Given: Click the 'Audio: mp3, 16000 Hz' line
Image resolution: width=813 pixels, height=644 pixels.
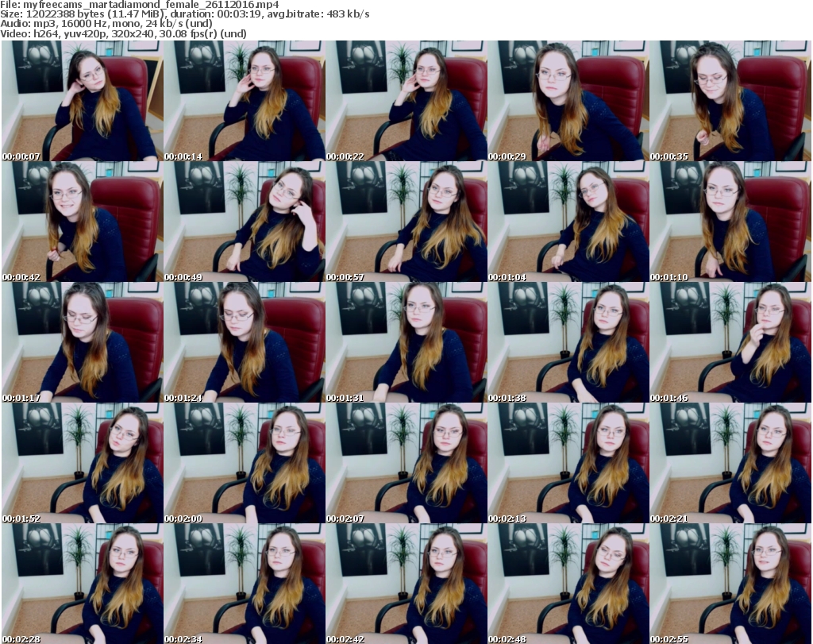Looking at the screenshot, I should click(x=106, y=24).
